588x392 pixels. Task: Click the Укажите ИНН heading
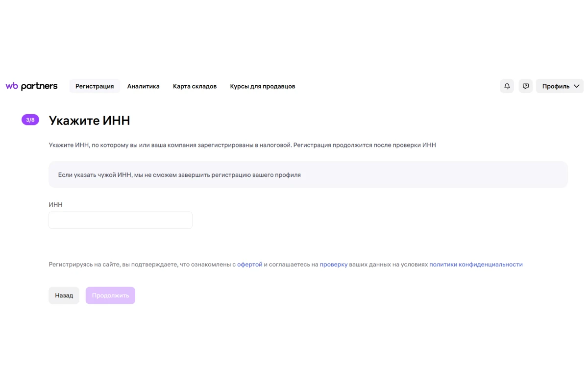tap(90, 121)
